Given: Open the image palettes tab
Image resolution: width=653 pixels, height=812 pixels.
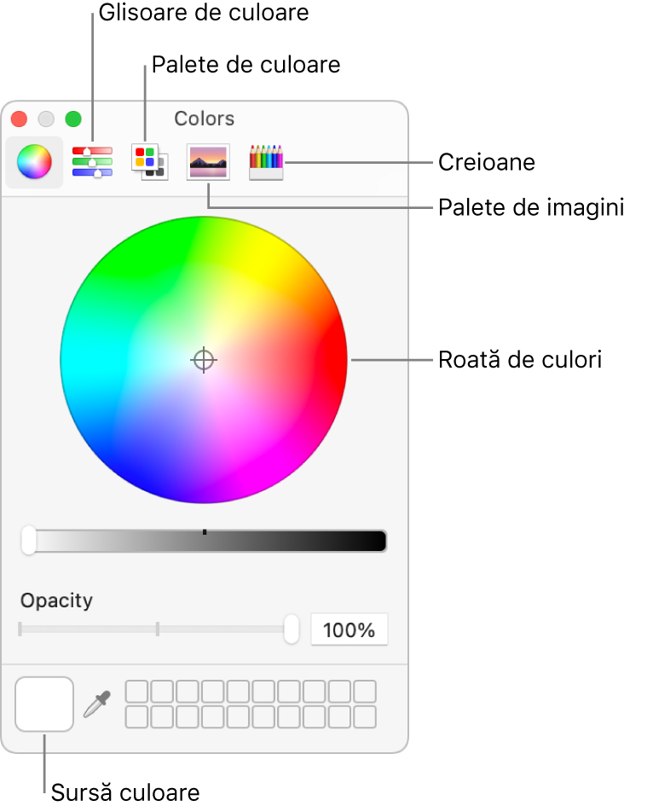Looking at the screenshot, I should [x=208, y=162].
